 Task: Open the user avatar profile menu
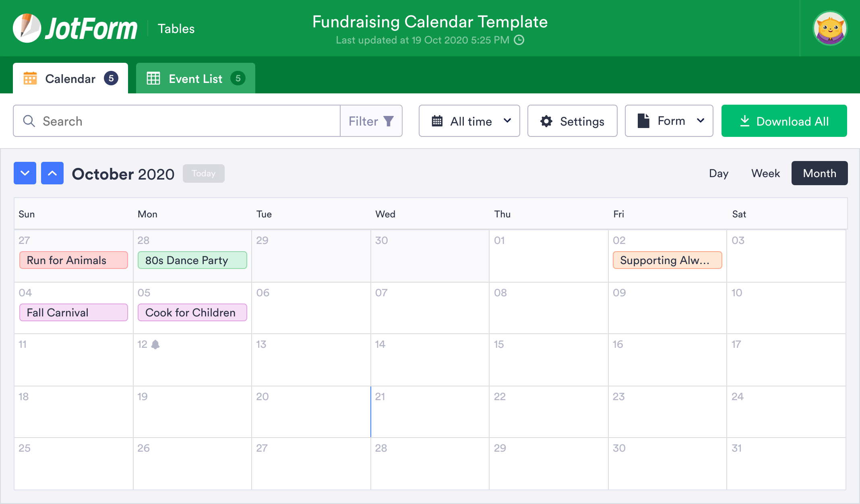pyautogui.click(x=830, y=28)
